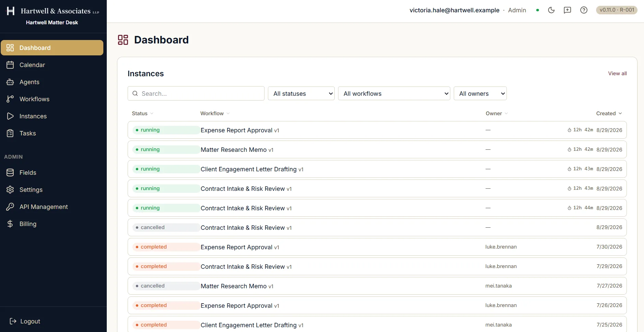Click the Instances play icon
This screenshot has width=644, height=332.
pyautogui.click(x=10, y=116)
